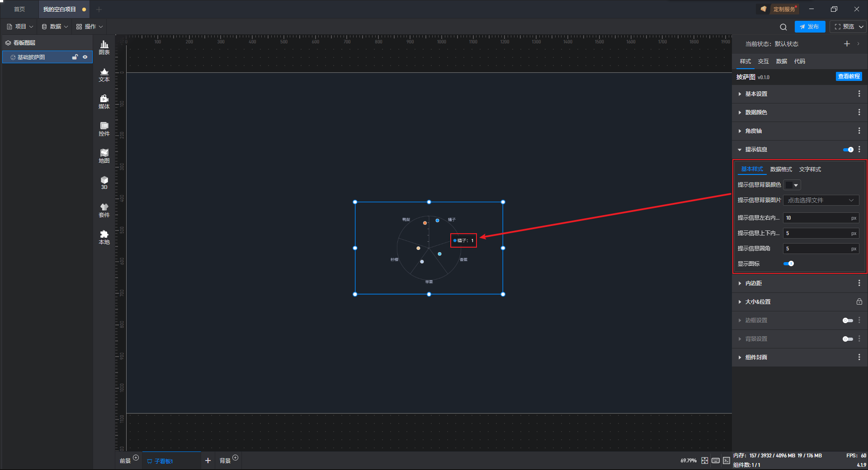
Task: Open the 文本 text components panel
Action: [104, 75]
